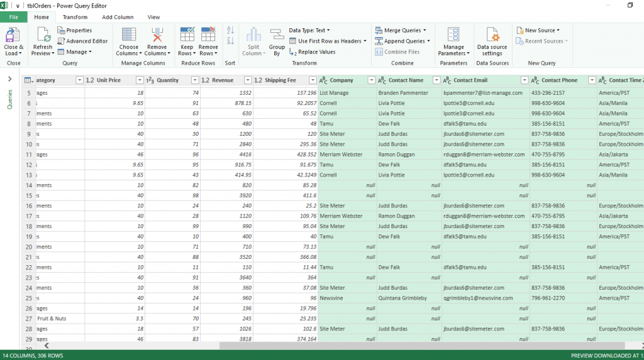Click the Choose Columns icon
Viewport: 644px width, 360px height.
[128, 35]
